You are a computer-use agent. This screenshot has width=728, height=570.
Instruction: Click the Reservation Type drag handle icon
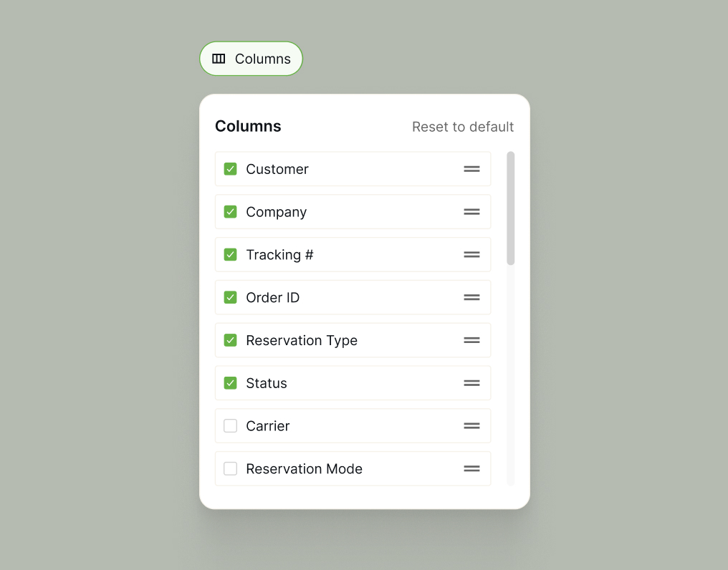[x=471, y=340]
